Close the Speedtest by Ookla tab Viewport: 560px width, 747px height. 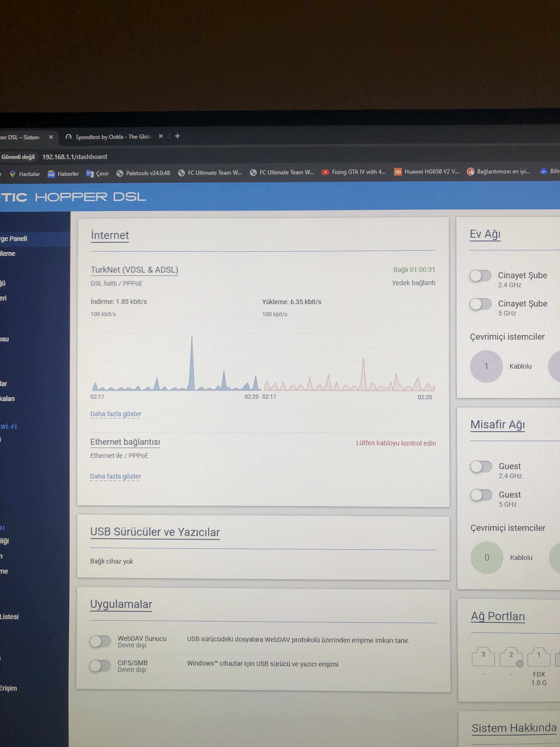pyautogui.click(x=161, y=136)
